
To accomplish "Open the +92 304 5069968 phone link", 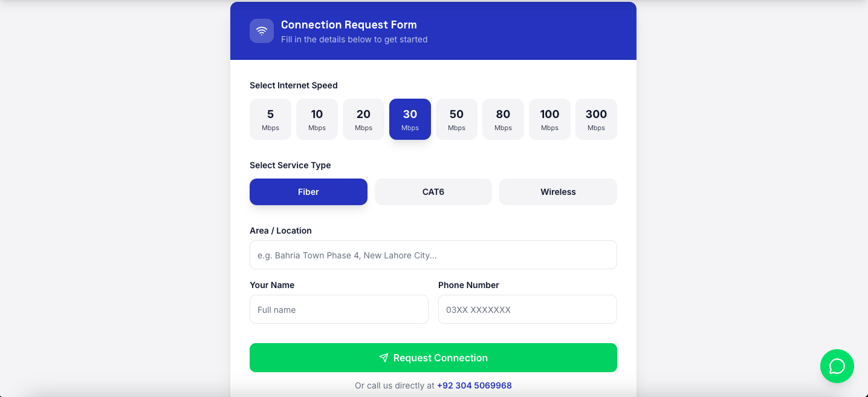I will [x=474, y=386].
